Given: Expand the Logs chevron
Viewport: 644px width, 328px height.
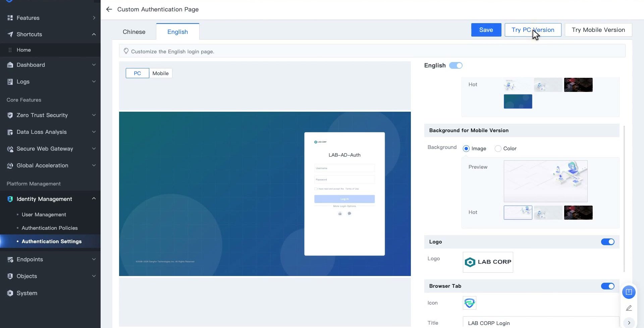Looking at the screenshot, I should 94,81.
